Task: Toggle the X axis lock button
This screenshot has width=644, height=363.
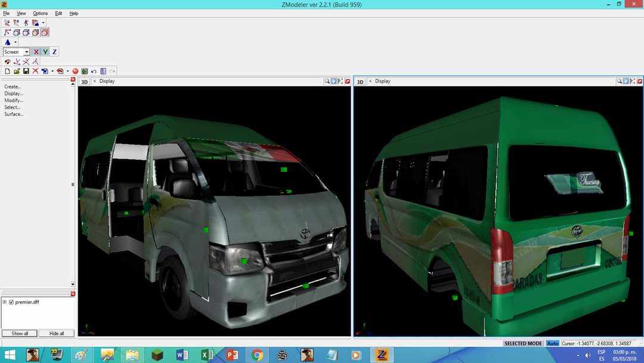Action: [36, 52]
